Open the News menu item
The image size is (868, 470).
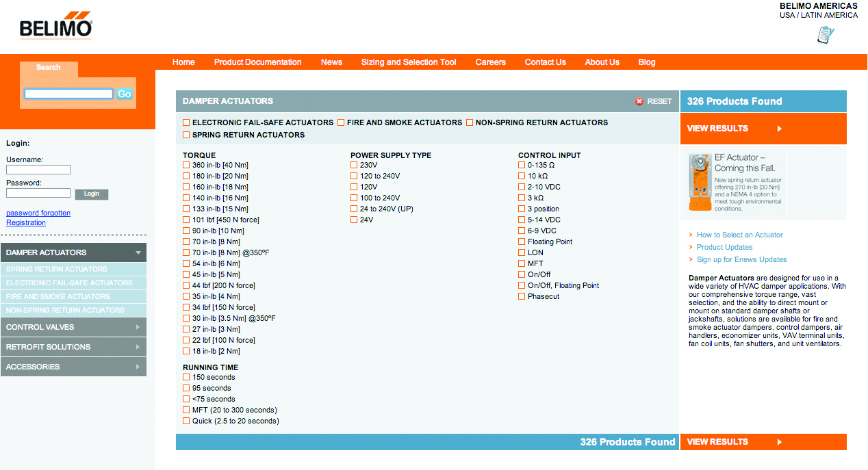pyautogui.click(x=331, y=62)
